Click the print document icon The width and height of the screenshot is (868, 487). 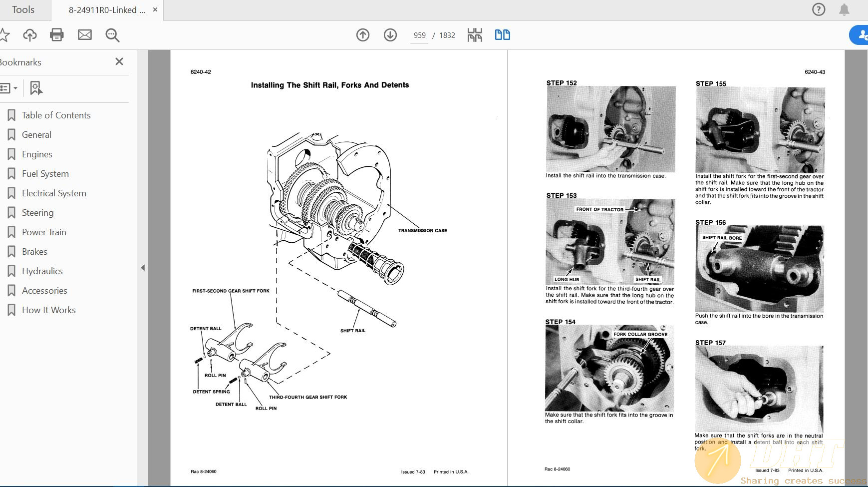tap(57, 35)
